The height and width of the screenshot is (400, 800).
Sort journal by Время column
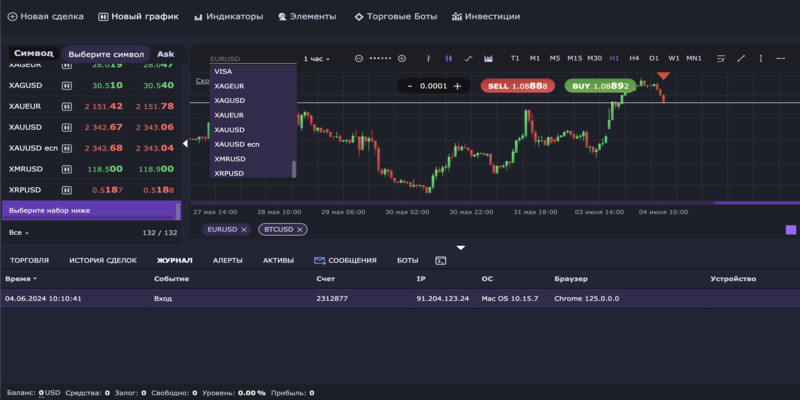pos(20,279)
